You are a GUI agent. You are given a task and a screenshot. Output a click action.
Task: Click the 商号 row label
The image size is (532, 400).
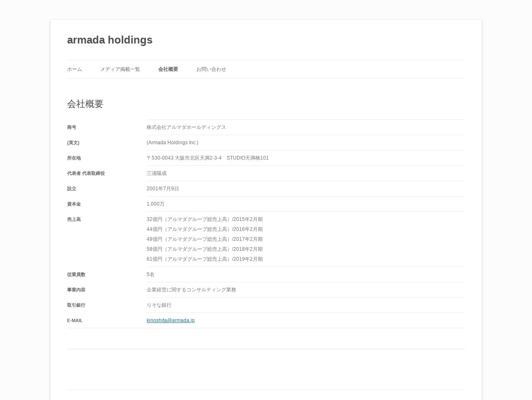coord(72,127)
